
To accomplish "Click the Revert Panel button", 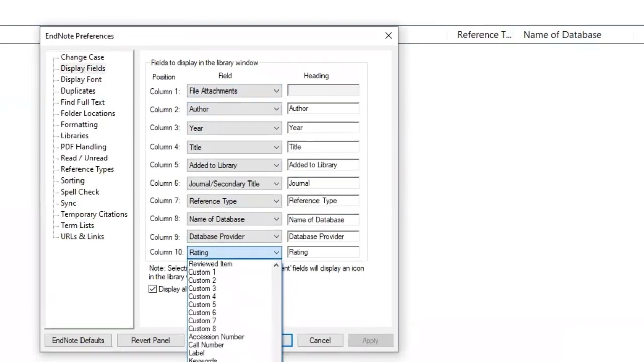I will (150, 340).
